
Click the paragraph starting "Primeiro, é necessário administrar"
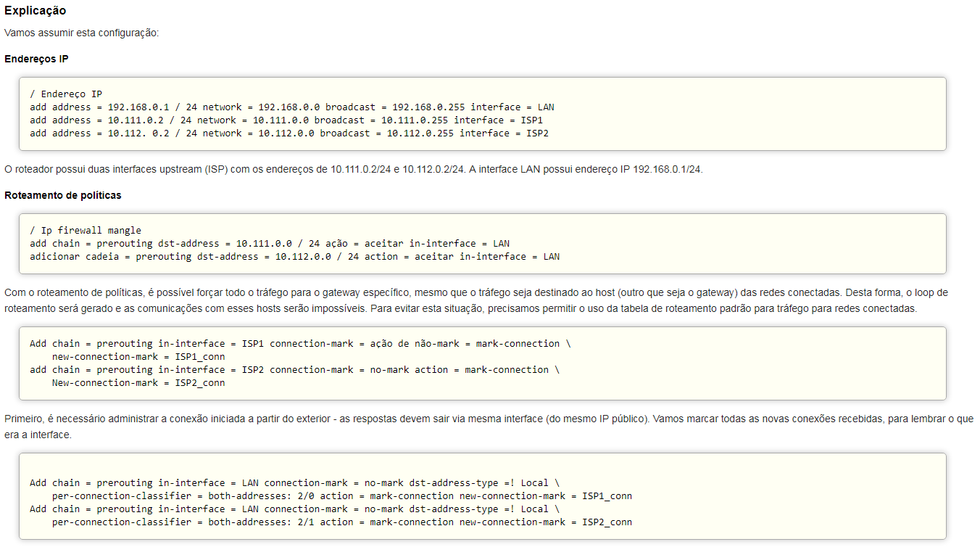[x=489, y=427]
